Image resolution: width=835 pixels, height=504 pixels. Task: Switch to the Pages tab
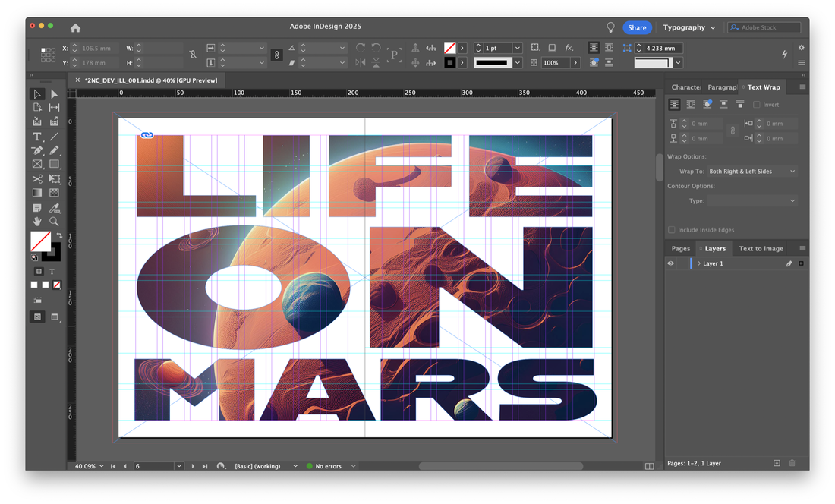point(681,248)
